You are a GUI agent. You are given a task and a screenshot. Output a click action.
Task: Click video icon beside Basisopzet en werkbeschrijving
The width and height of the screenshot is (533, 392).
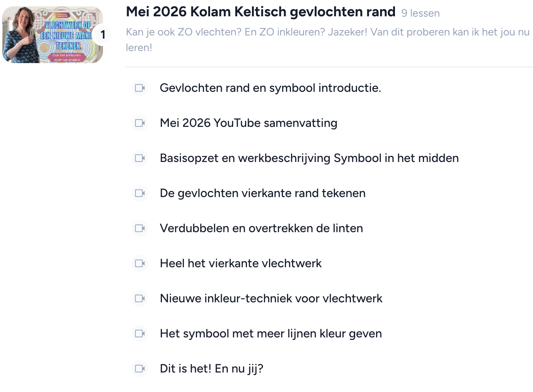pos(140,158)
